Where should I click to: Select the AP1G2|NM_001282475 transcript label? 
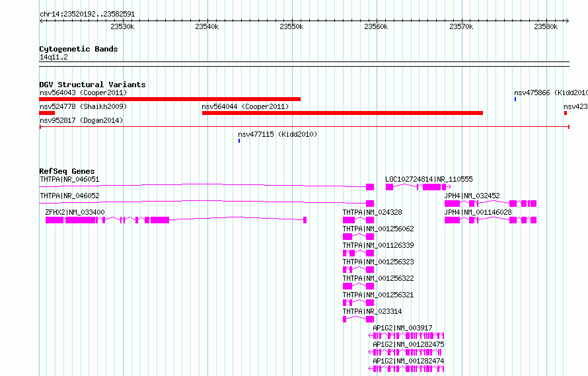coord(408,344)
